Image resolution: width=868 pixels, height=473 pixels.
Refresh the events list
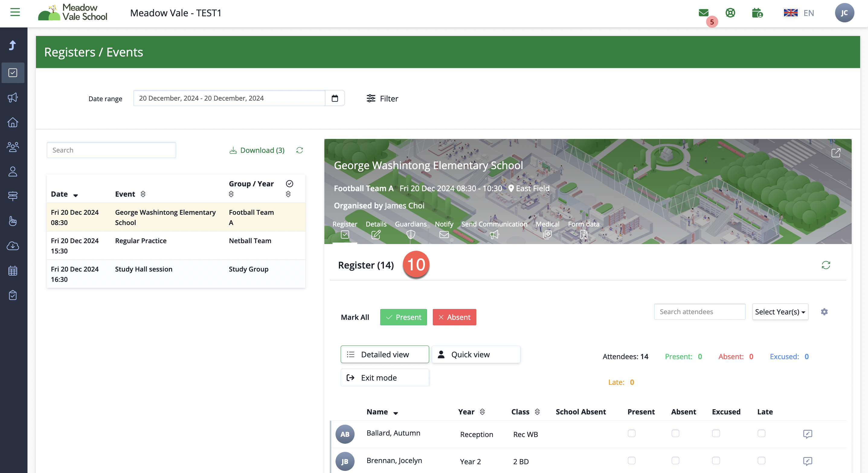tap(300, 150)
